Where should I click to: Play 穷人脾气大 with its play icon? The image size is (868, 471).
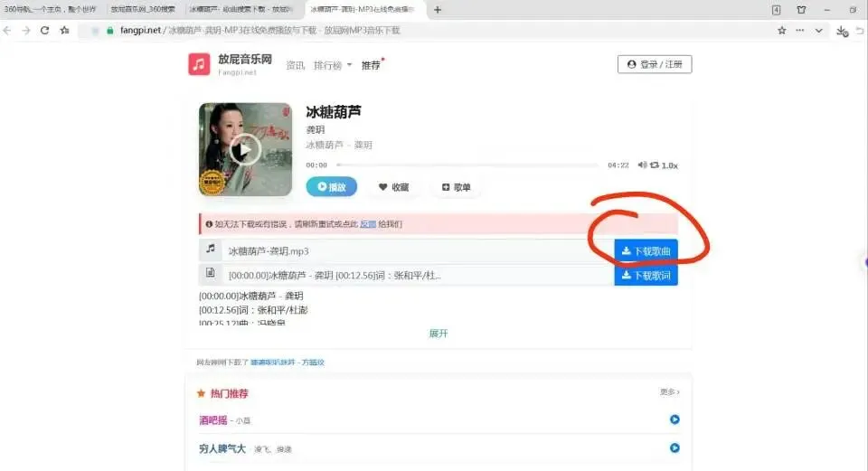675,447
